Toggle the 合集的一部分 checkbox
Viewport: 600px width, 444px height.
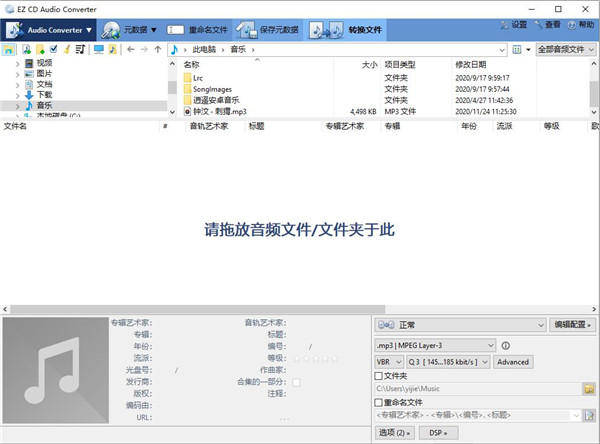pos(297,382)
